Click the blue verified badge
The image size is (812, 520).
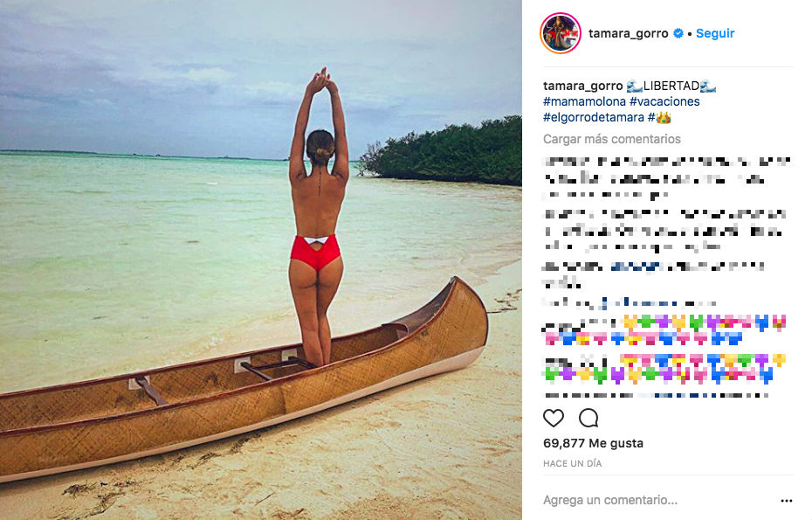(x=678, y=33)
